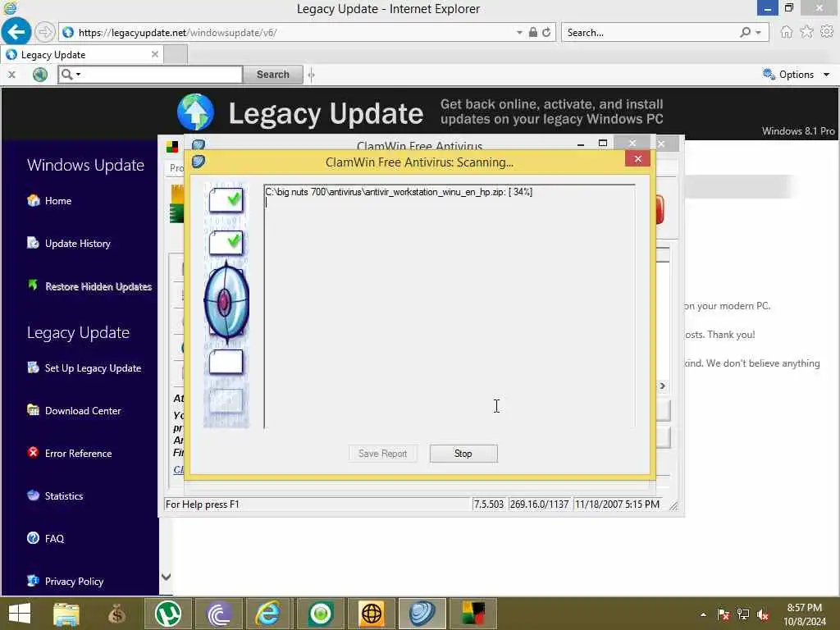Click the Search button in the toolbar
This screenshot has width=840, height=630.
click(x=272, y=75)
